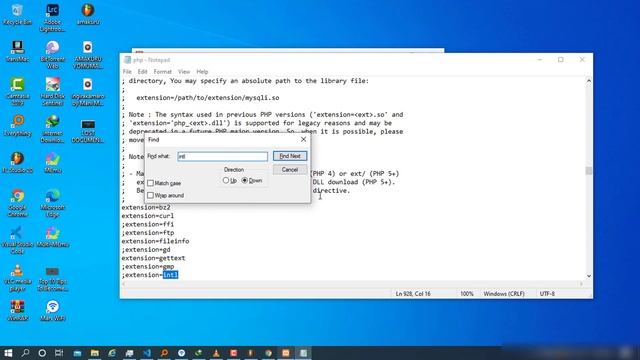Open Hard Disk Sentinel desktop shortcut
Image resolution: width=640 pixels, height=360 pixels.
(x=52, y=92)
